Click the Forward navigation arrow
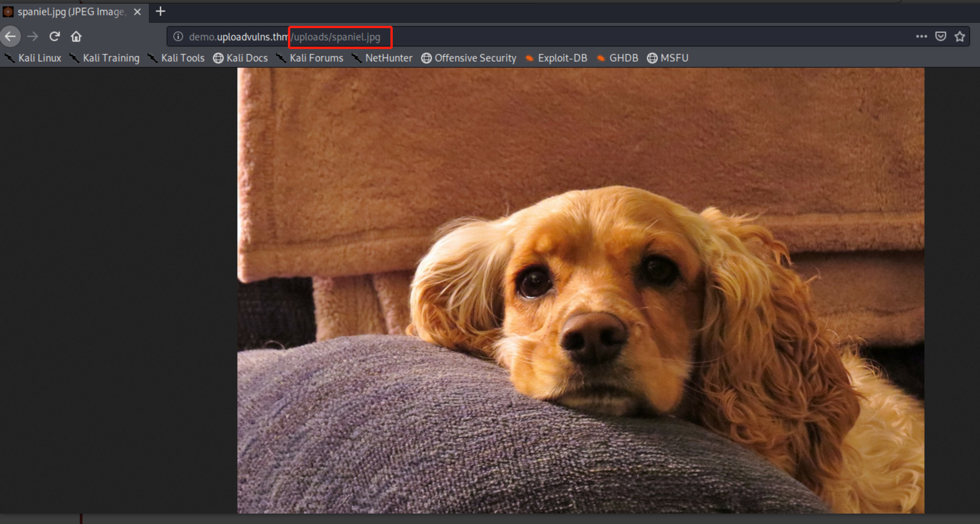This screenshot has width=980, height=524. tap(32, 36)
